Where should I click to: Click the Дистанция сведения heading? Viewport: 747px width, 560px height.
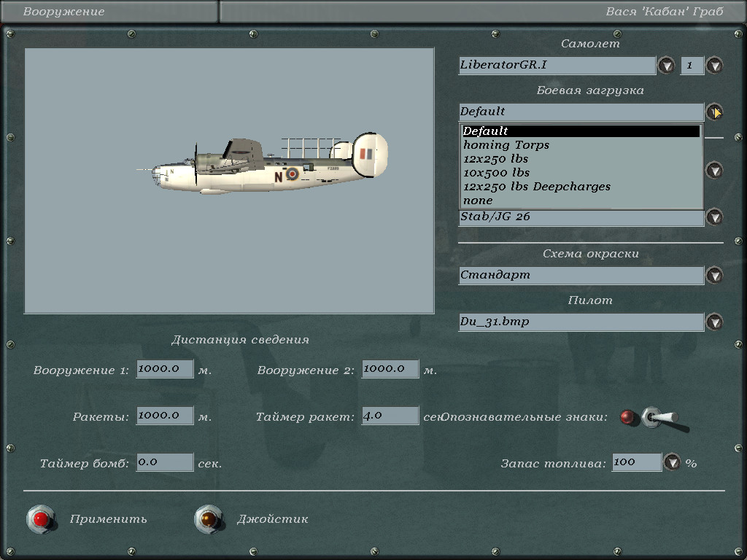tap(240, 340)
